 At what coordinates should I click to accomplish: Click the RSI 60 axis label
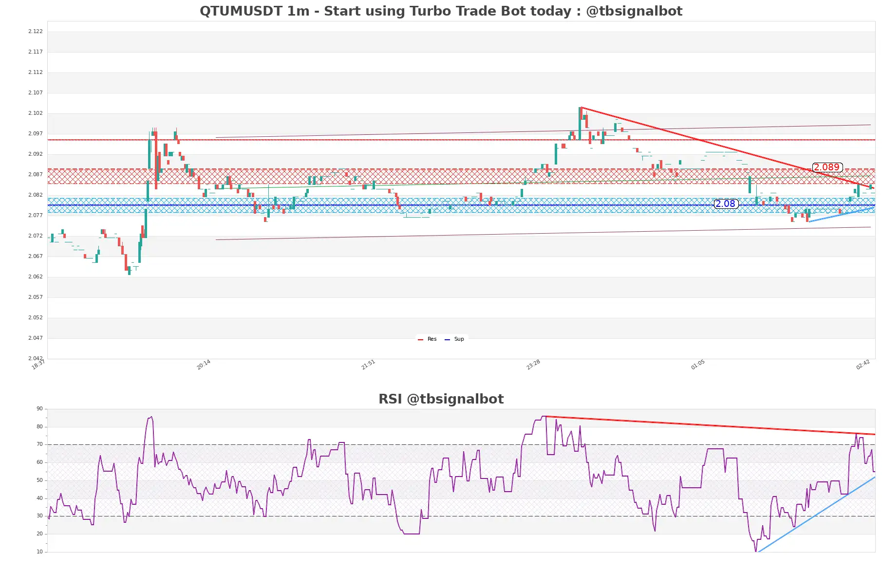click(39, 462)
